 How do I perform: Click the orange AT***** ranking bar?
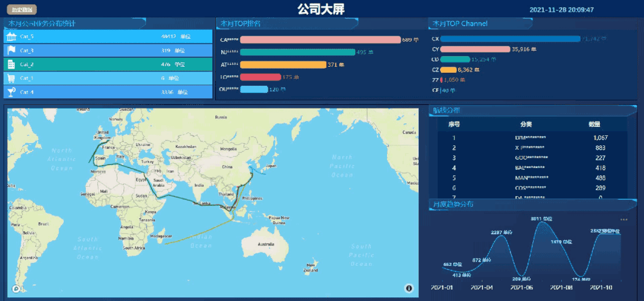(283, 64)
